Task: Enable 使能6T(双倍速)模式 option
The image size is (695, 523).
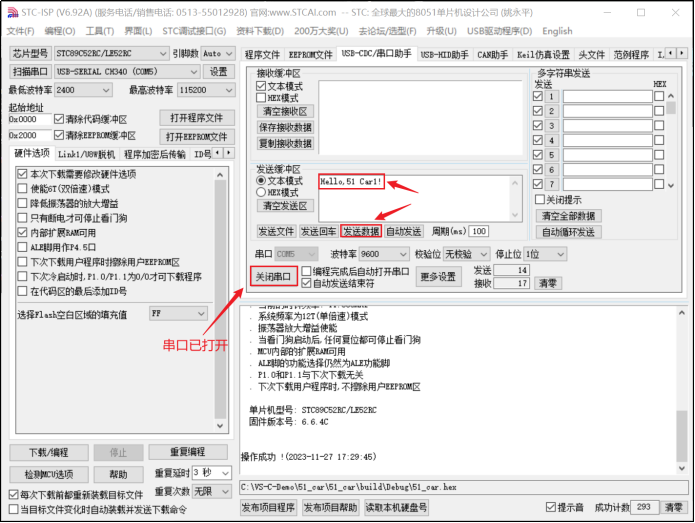Action: (22, 188)
